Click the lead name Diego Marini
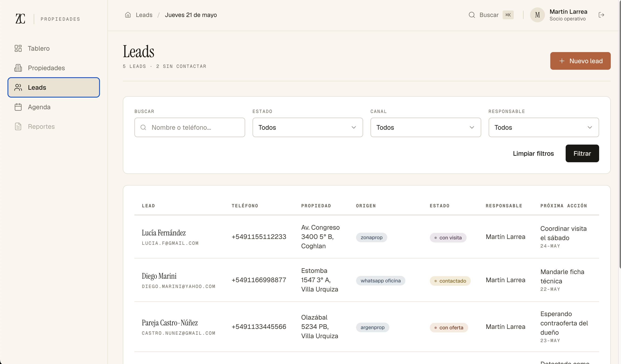Viewport: 621px width, 364px height. (159, 276)
